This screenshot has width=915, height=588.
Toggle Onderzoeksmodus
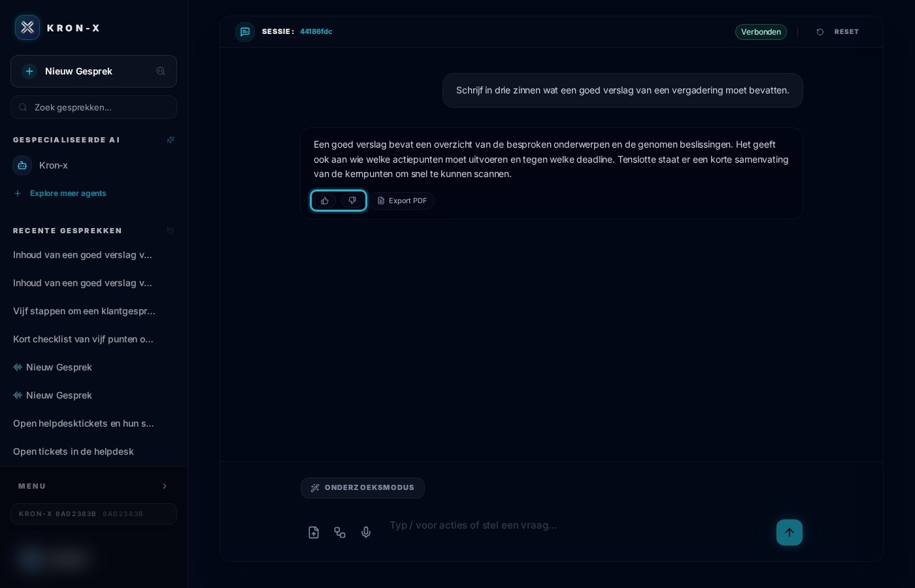click(x=363, y=488)
